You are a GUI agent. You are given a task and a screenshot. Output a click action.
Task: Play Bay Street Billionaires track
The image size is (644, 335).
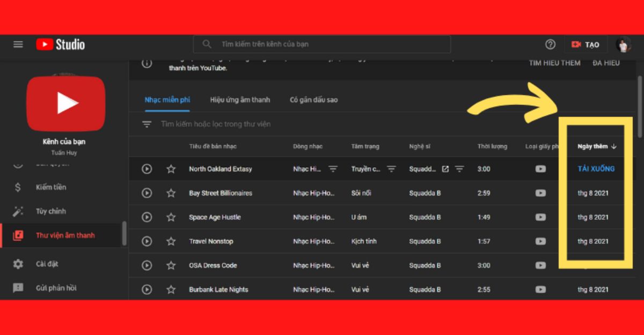(x=147, y=193)
